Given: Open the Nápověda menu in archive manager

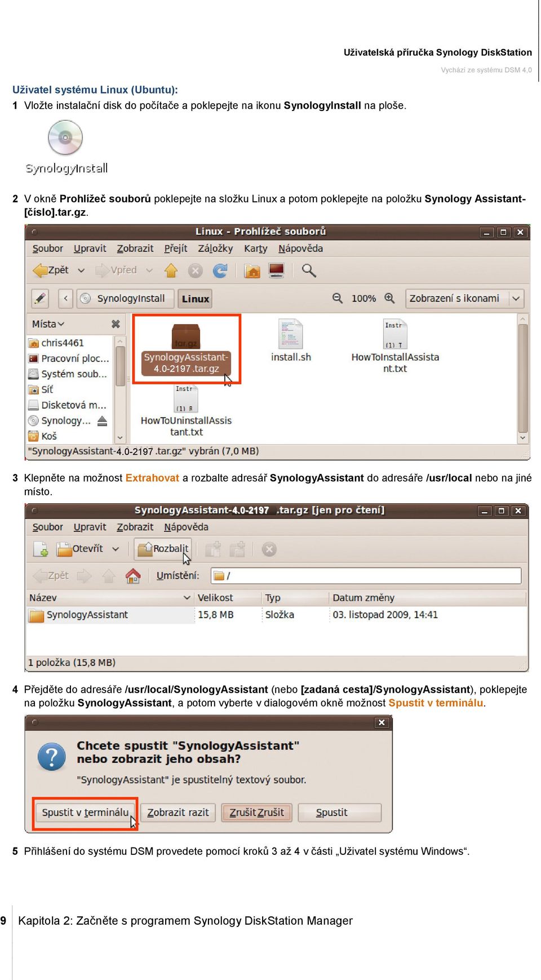Looking at the screenshot, I should click(186, 527).
